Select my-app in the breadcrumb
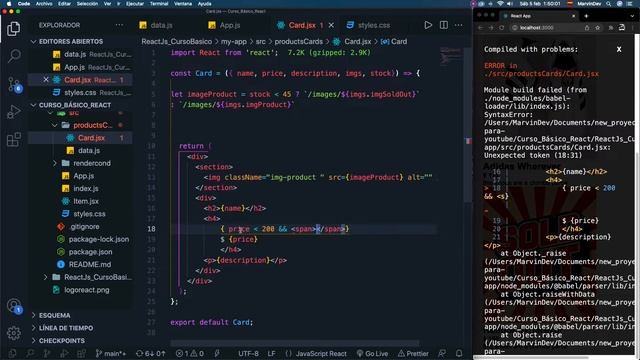The width and height of the screenshot is (640, 360). [234, 42]
